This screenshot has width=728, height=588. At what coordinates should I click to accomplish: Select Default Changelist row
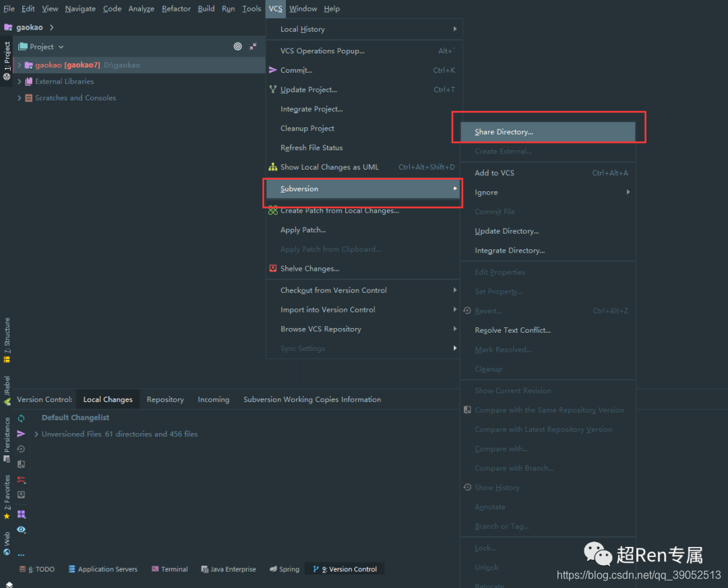tap(75, 418)
